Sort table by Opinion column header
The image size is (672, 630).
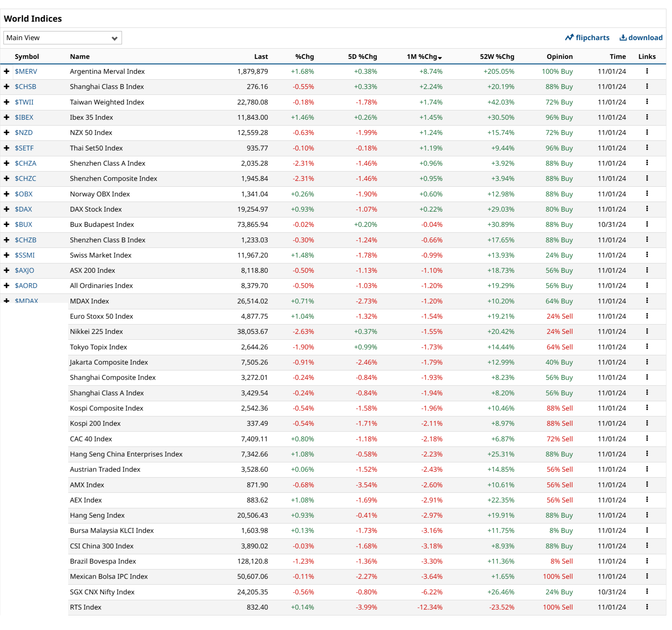pyautogui.click(x=559, y=57)
